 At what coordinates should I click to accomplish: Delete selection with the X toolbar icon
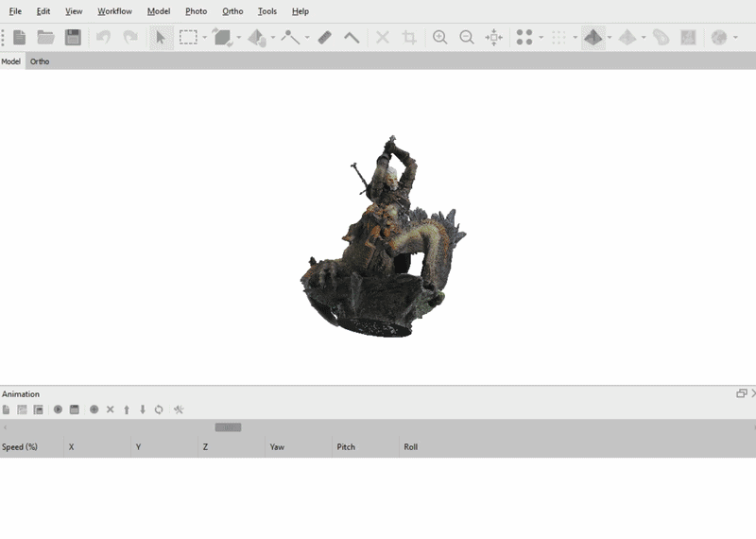click(x=383, y=37)
